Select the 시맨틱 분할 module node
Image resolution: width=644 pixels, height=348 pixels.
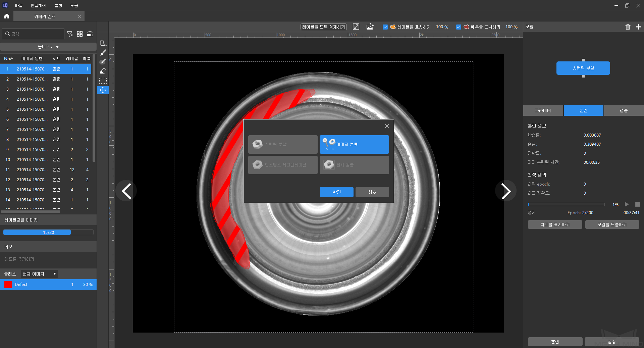click(x=583, y=68)
